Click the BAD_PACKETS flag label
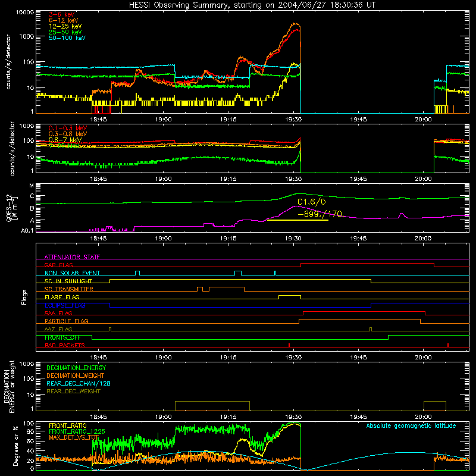This screenshot has width=476, height=476. pos(65,346)
